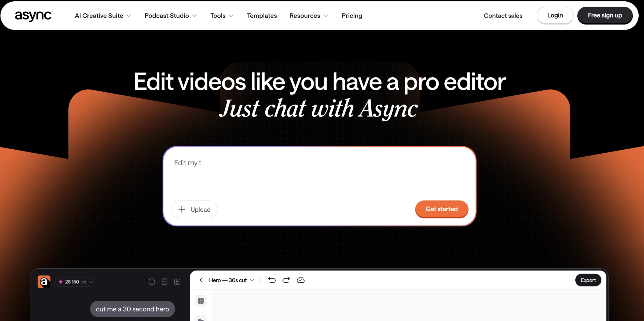
Task: Click the undo arrow icon
Action: pos(272,280)
